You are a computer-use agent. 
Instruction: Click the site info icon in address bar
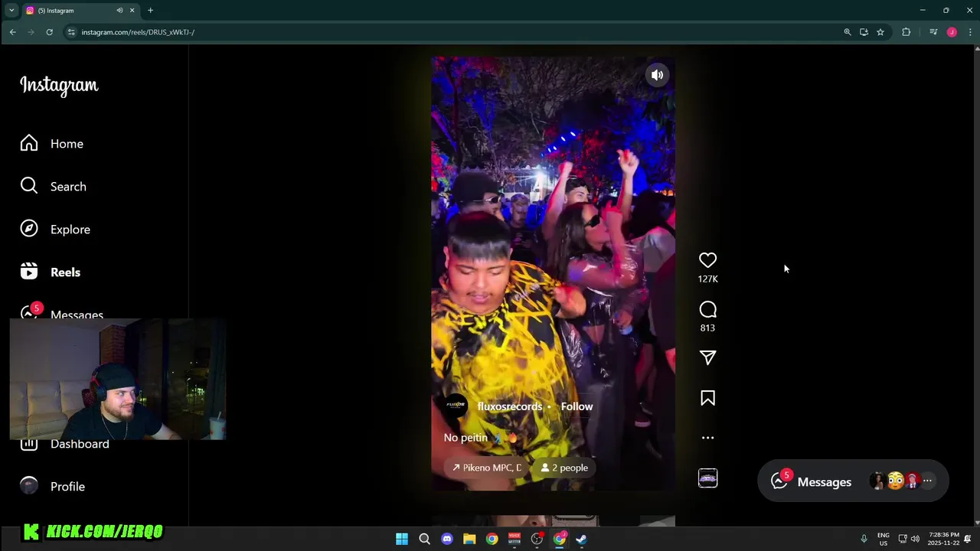pyautogui.click(x=71, y=32)
